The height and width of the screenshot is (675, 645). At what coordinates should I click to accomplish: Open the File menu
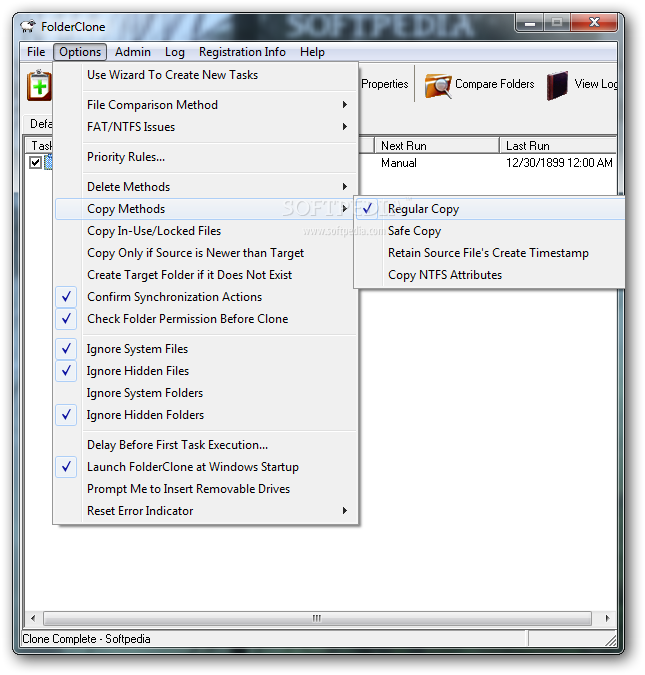(x=36, y=52)
